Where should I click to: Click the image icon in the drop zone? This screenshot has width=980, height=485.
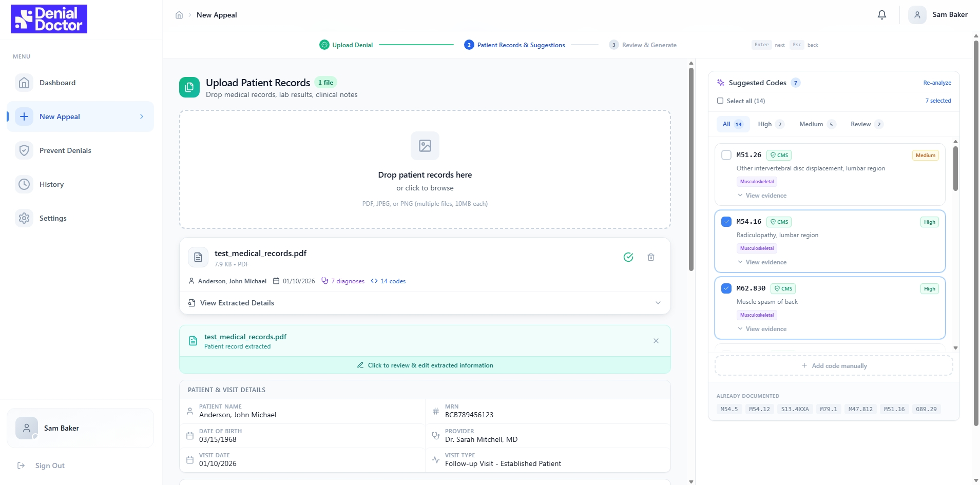[425, 146]
